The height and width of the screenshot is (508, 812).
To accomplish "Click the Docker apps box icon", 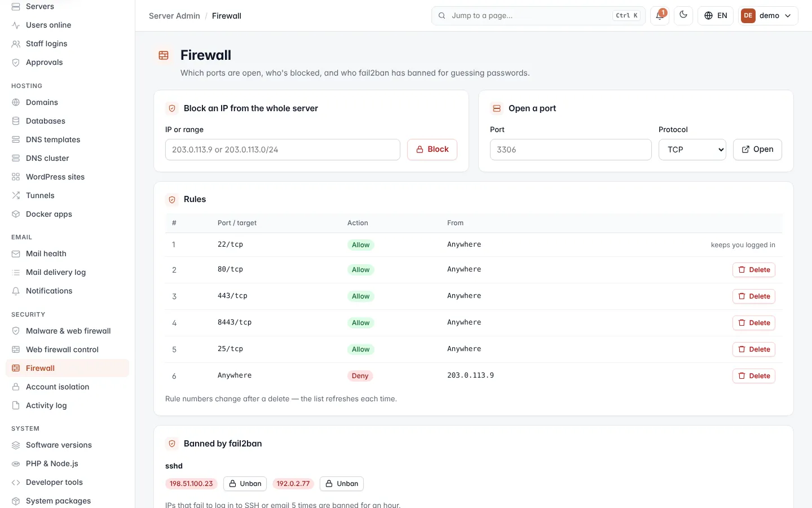I will tap(16, 214).
